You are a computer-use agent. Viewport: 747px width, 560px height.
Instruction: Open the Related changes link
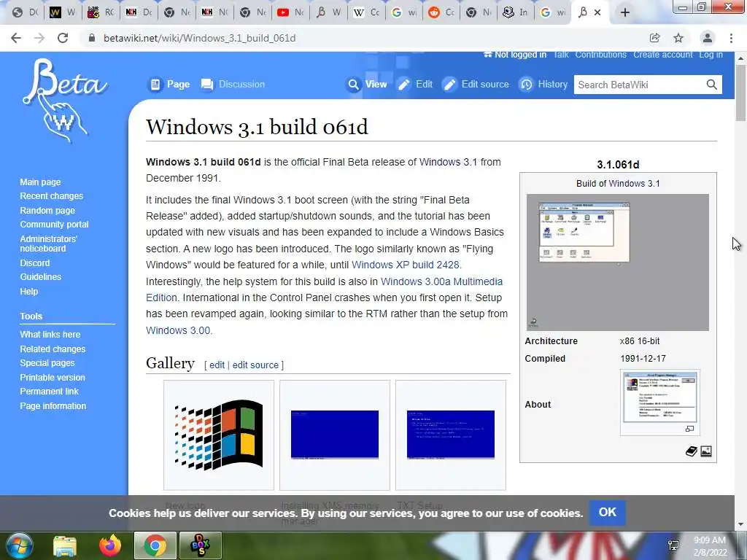[53, 349]
